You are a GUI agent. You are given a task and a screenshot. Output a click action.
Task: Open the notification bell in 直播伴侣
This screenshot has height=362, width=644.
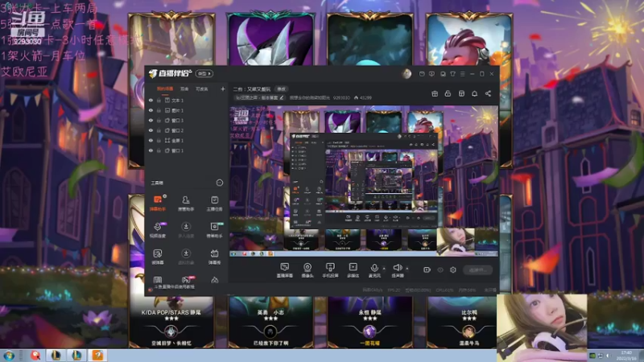pyautogui.click(x=474, y=93)
